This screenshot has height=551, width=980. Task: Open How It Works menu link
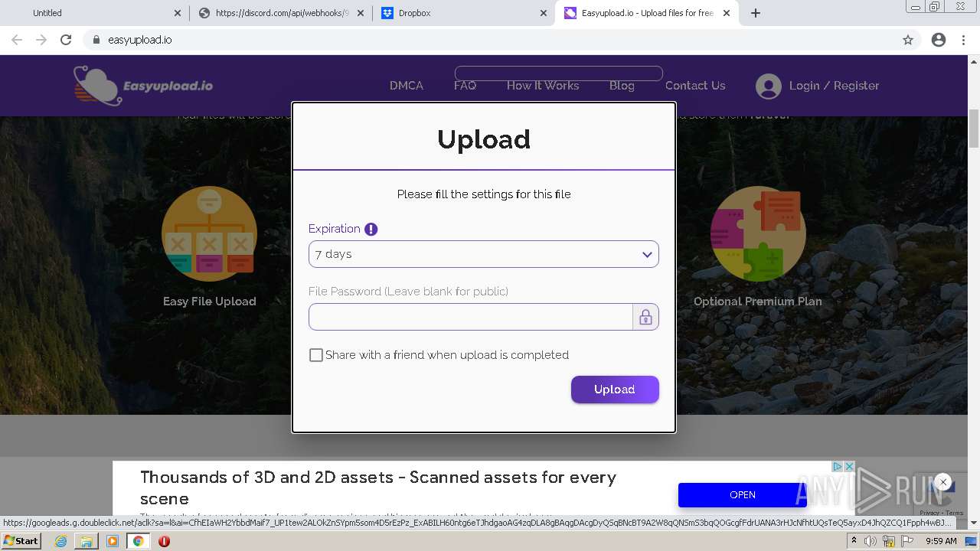coord(543,86)
